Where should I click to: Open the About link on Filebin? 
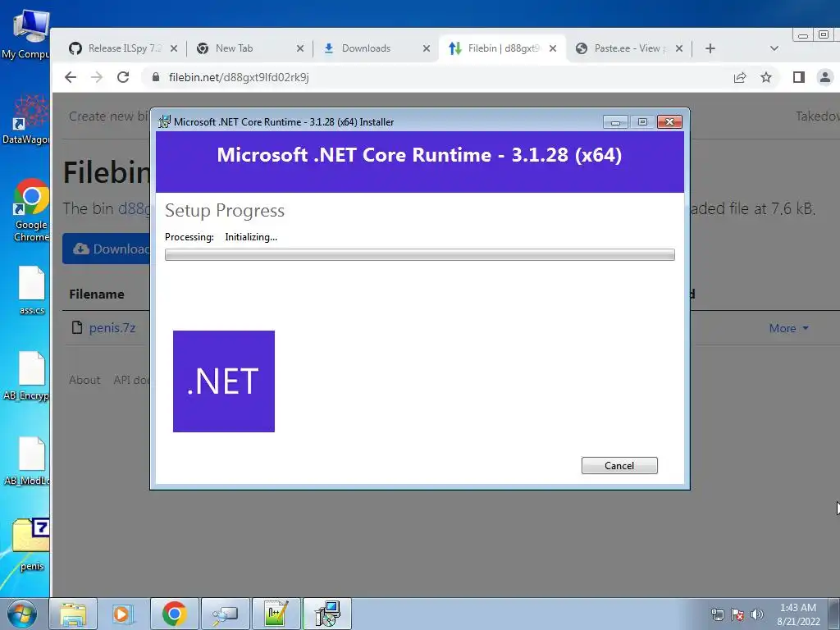point(84,380)
